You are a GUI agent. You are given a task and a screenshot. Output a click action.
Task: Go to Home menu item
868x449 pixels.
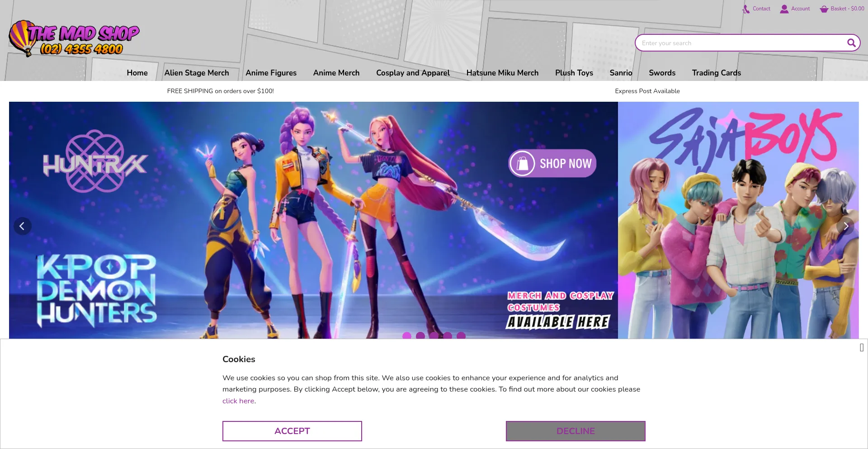click(x=137, y=73)
